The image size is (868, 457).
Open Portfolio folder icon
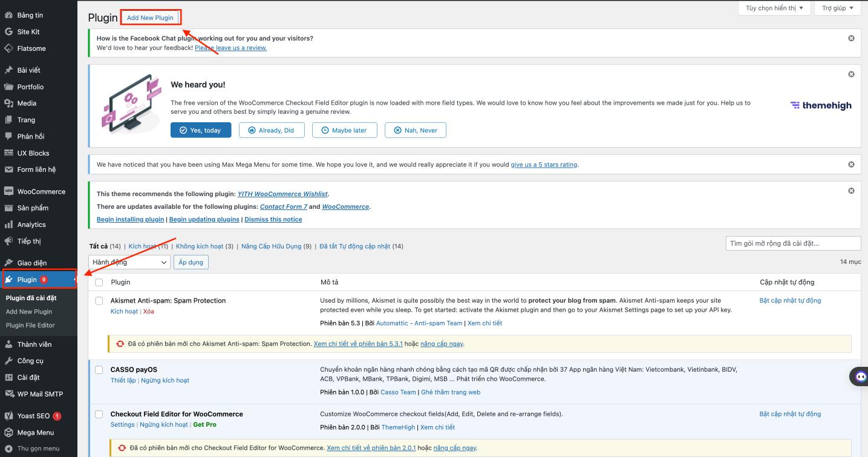(x=8, y=87)
